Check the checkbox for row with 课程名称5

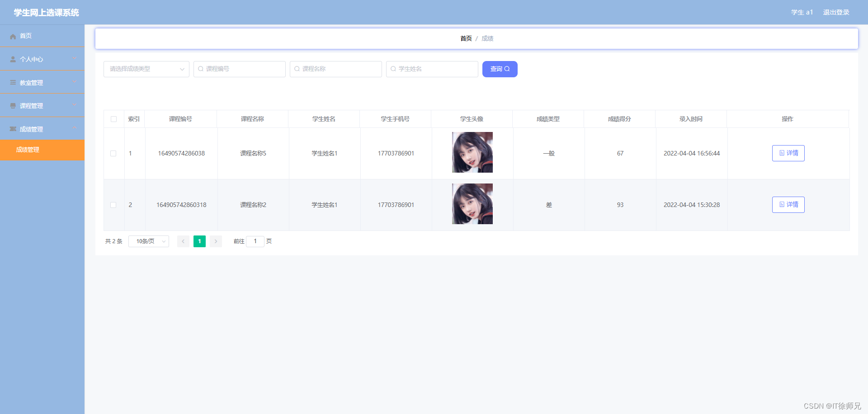click(113, 153)
